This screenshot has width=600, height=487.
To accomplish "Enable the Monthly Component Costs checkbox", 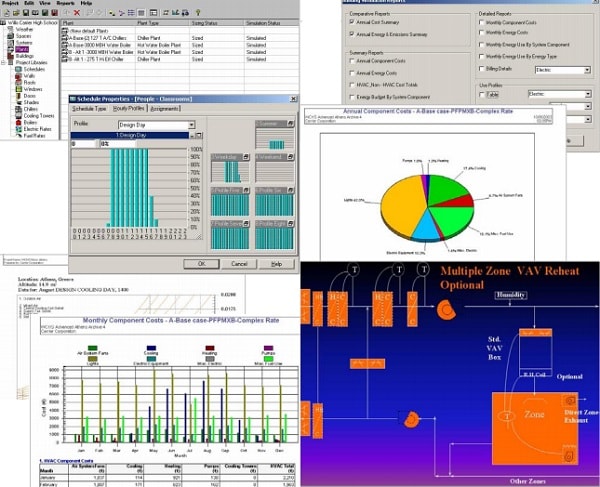I will tap(482, 20).
